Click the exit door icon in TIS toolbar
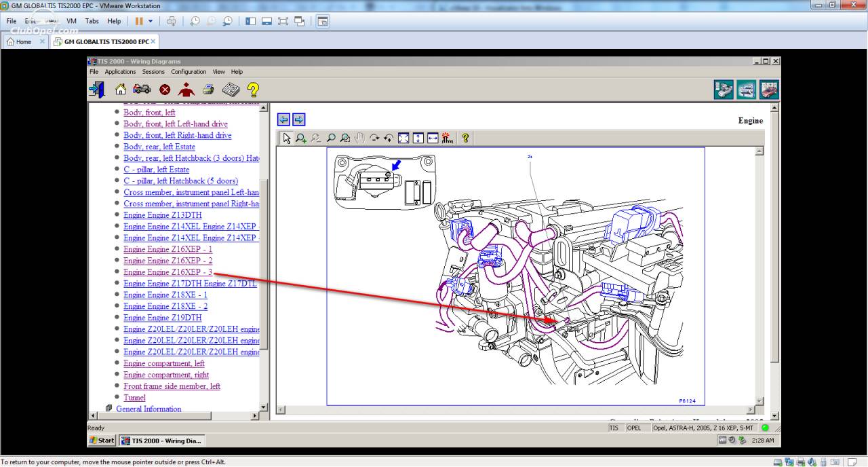 tap(97, 89)
